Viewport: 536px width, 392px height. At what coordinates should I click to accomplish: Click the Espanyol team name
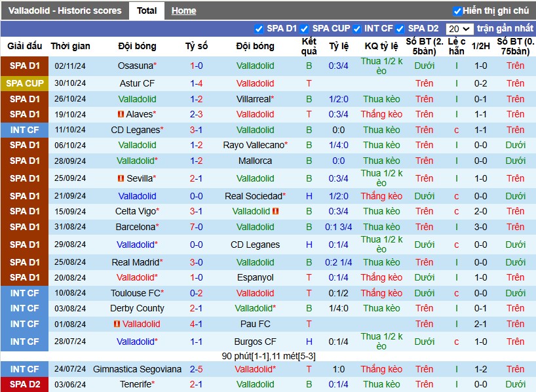(x=256, y=277)
